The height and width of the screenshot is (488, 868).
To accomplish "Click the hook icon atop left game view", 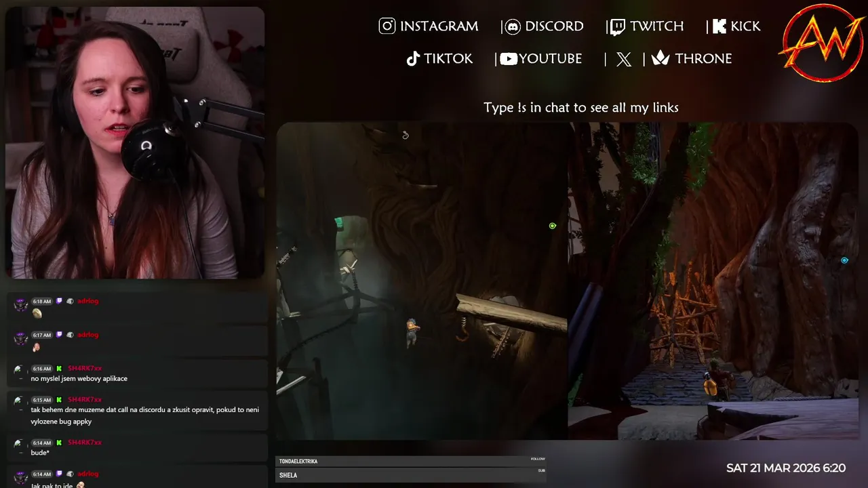I will 406,135.
